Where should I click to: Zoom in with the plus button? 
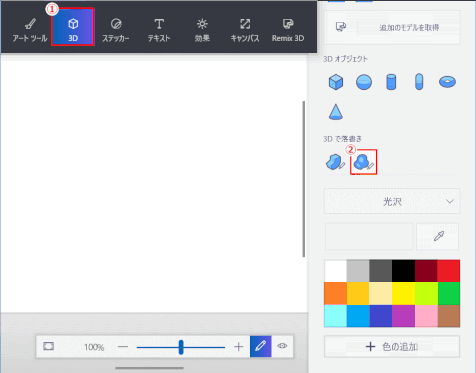238,347
